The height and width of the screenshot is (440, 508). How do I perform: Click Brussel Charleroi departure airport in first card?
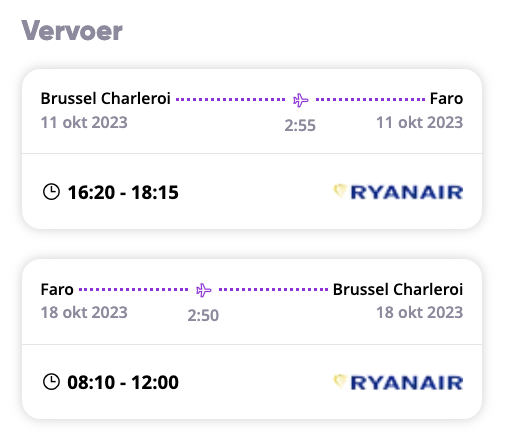[x=105, y=98]
